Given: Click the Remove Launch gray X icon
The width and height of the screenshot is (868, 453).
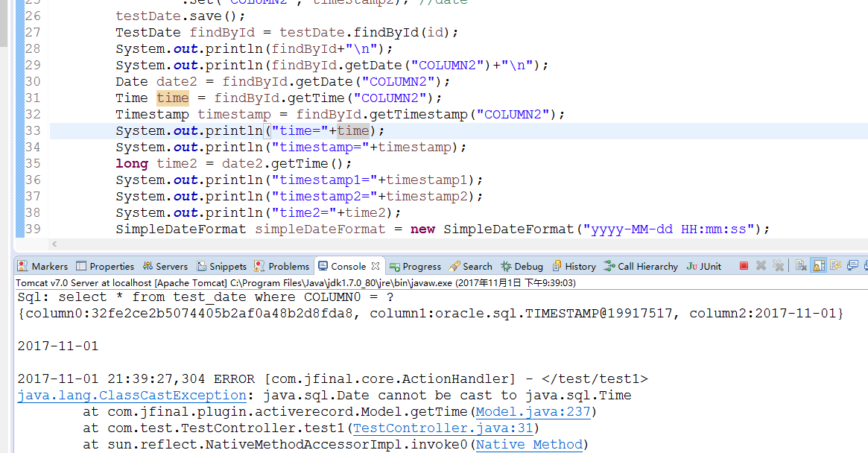Looking at the screenshot, I should [x=761, y=266].
